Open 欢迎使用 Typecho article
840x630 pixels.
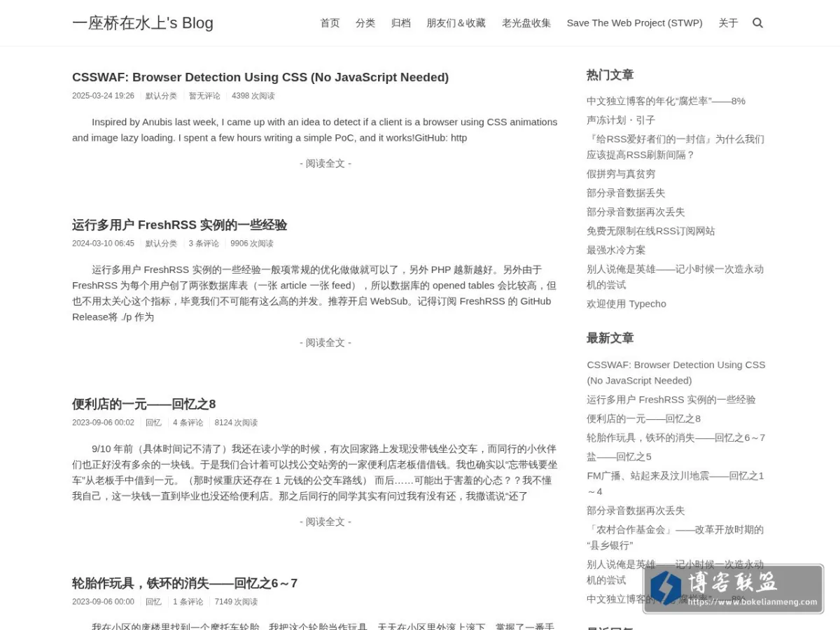[x=626, y=304]
